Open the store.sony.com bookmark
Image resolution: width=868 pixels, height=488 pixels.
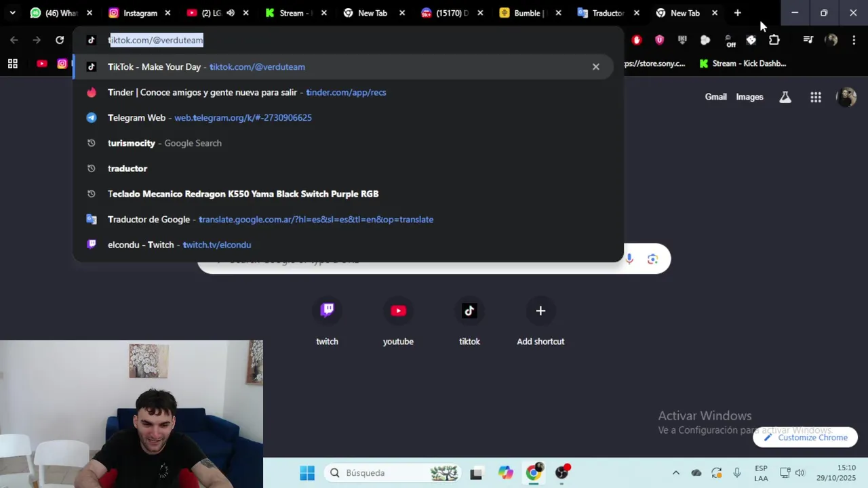tap(655, 64)
